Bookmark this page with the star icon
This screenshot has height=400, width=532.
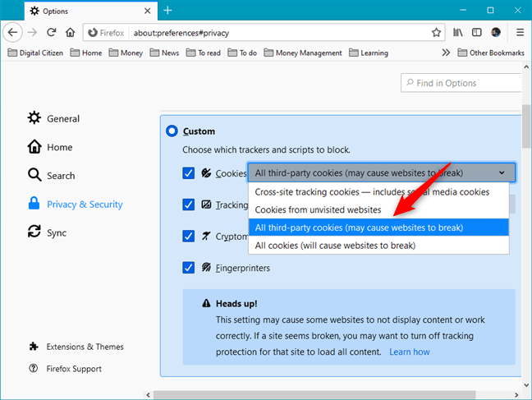tap(437, 32)
